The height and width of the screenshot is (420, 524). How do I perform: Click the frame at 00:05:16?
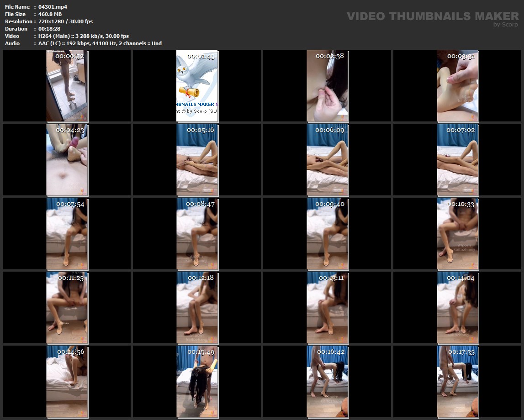tap(197, 160)
